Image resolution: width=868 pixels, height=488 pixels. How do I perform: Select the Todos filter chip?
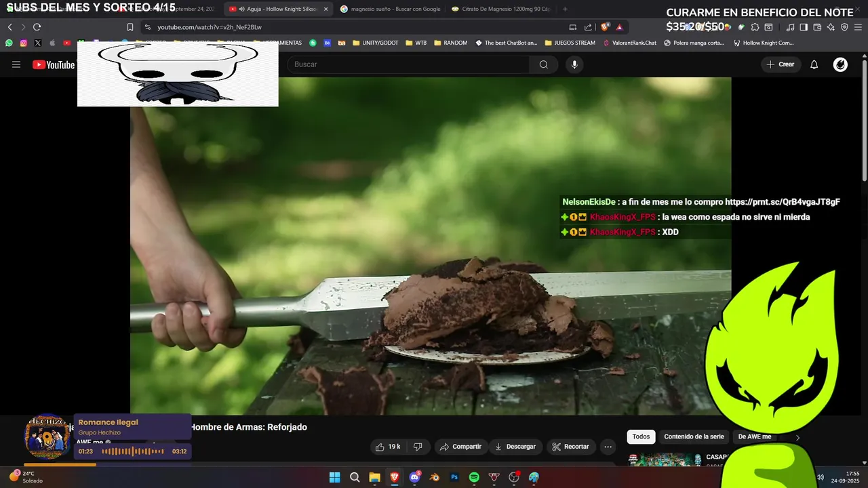[641, 436]
